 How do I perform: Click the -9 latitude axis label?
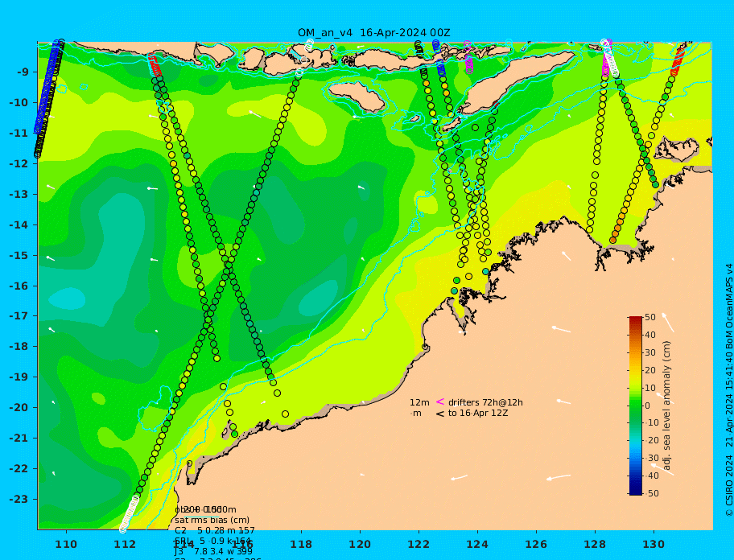pos(23,72)
